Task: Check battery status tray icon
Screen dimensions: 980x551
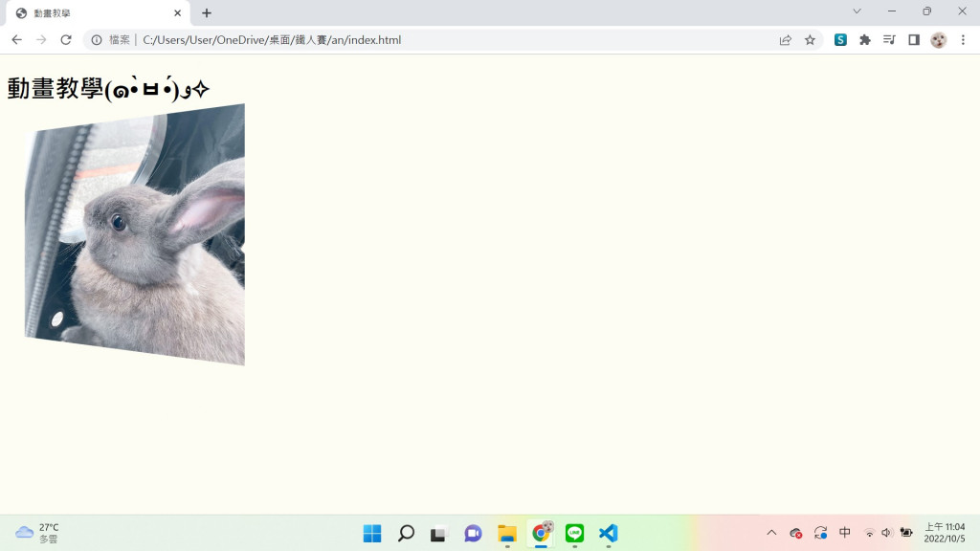Action: click(906, 533)
